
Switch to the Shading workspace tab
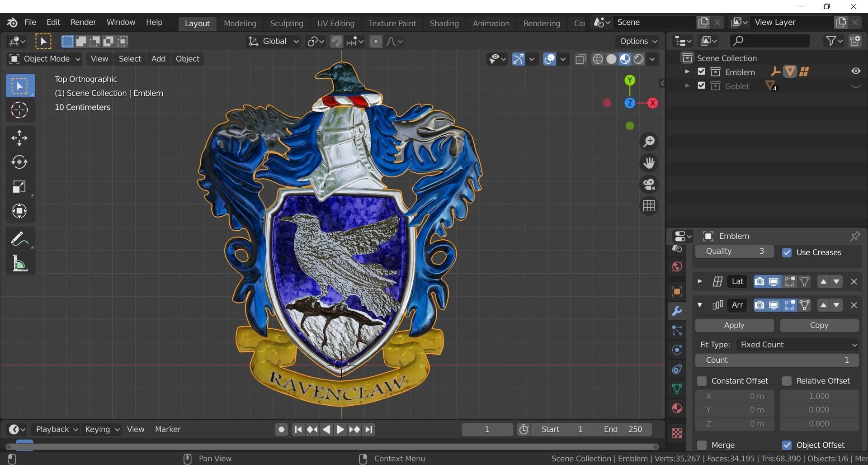(x=444, y=23)
